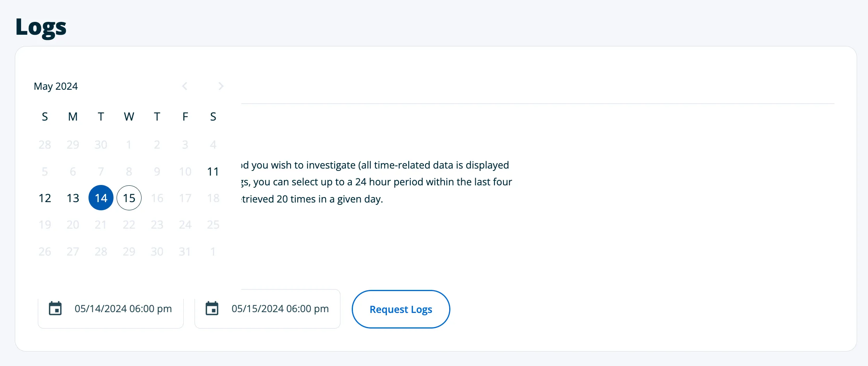This screenshot has height=366, width=868.
Task: Click greyed-out date May 31
Action: click(x=185, y=252)
